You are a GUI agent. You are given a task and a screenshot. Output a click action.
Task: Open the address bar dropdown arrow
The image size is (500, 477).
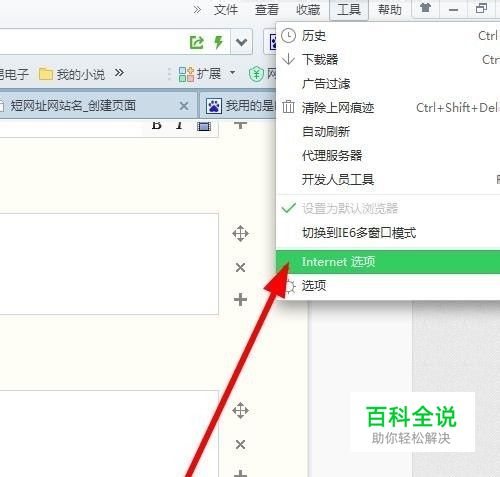pyautogui.click(x=241, y=42)
